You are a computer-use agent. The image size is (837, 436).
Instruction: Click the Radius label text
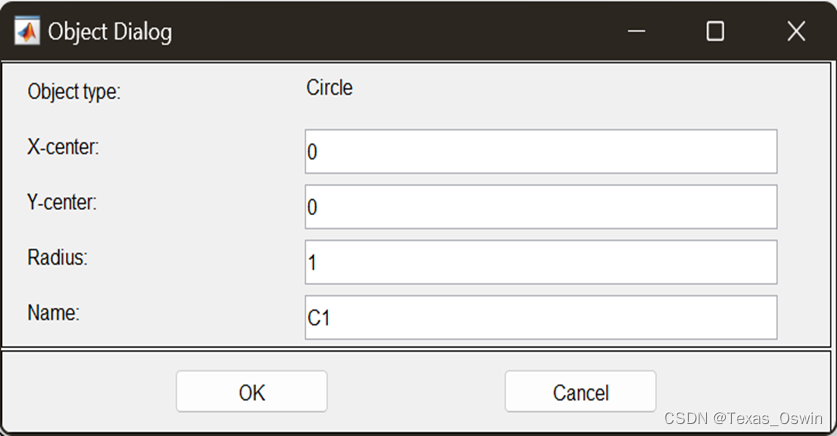58,257
